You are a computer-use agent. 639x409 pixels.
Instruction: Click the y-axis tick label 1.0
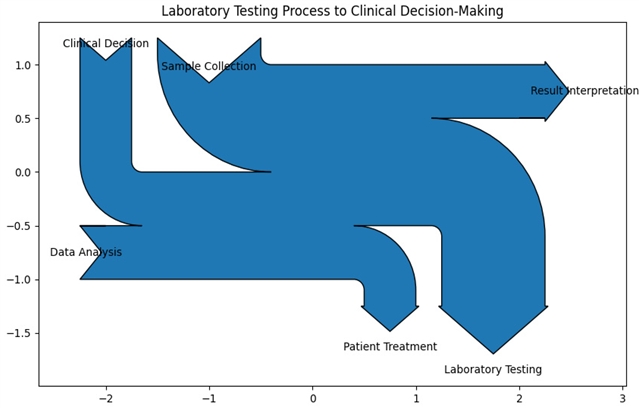click(24, 65)
